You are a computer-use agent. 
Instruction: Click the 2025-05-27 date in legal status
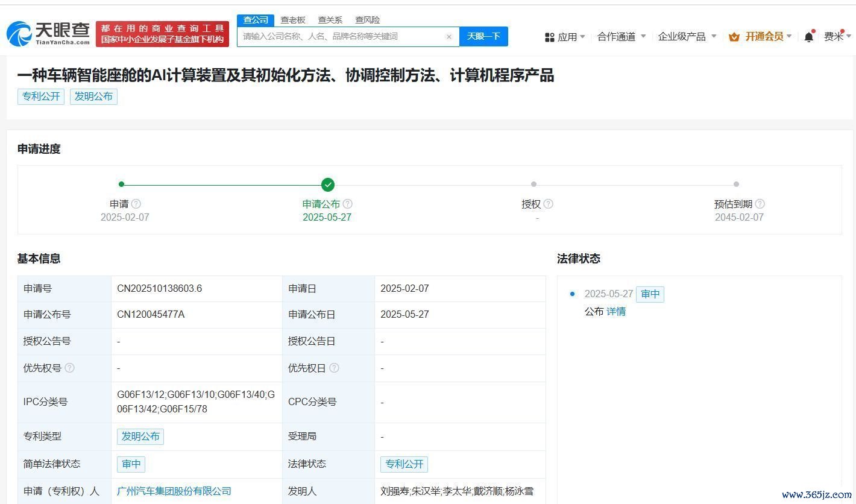[x=609, y=294]
